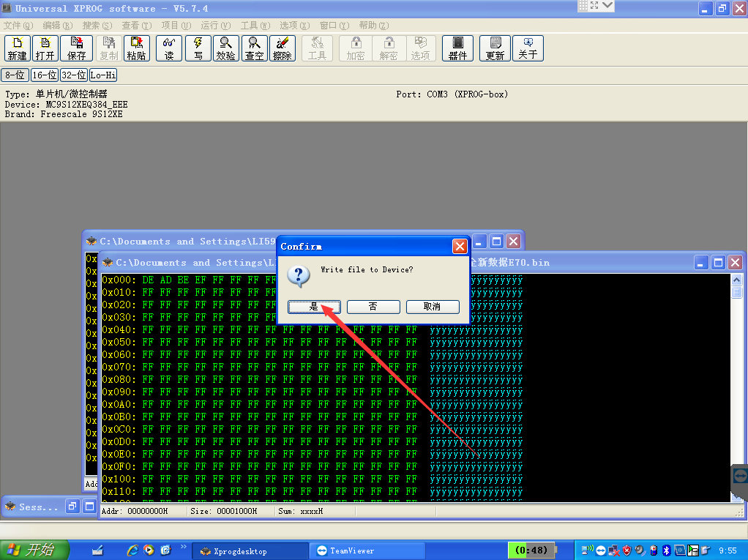Click the 更新 (Update) toolbar icon
The width and height of the screenshot is (748, 560).
pos(495,48)
